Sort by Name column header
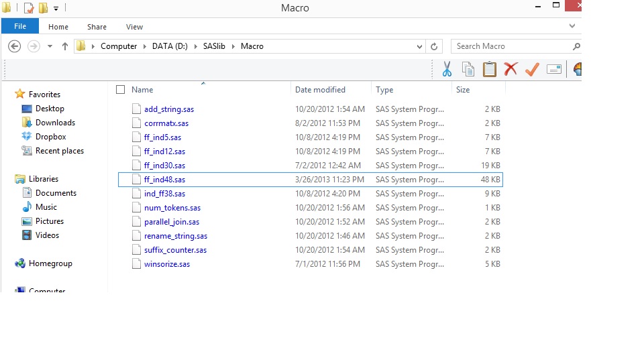This screenshot has width=644, height=362. (142, 89)
